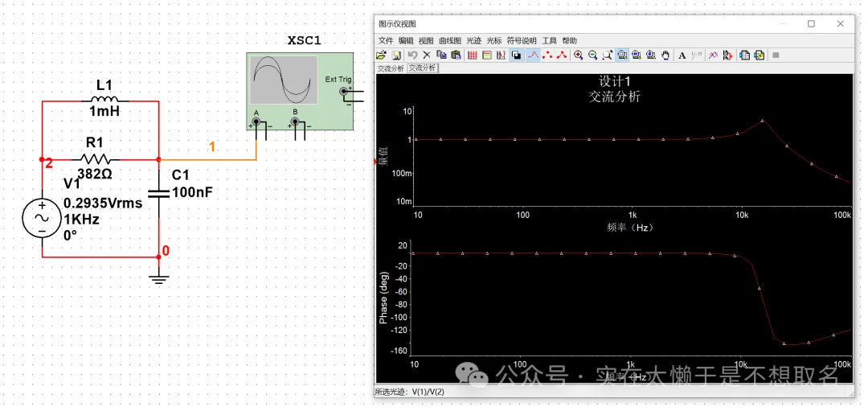
Task: Click the Save icon in Grapher toolbar
Action: (396, 55)
